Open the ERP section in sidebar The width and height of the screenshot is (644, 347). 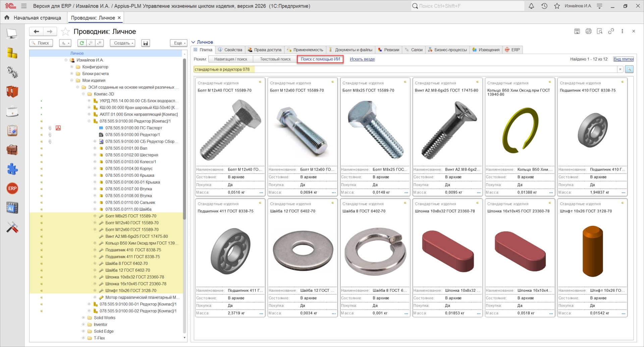click(x=12, y=188)
